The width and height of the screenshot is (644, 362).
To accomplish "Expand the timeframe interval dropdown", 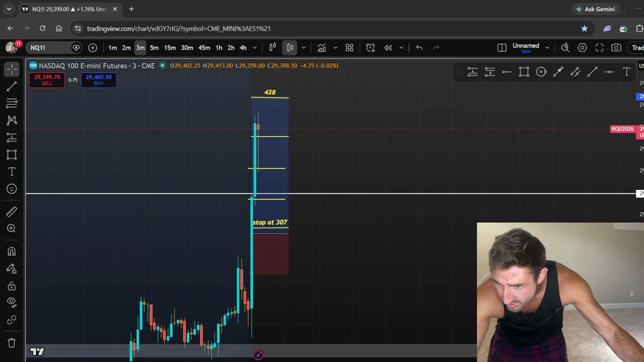I will [255, 48].
